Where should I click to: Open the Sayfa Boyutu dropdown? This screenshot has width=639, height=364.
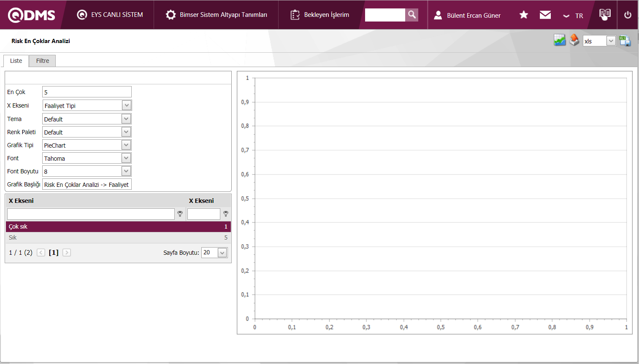(222, 253)
